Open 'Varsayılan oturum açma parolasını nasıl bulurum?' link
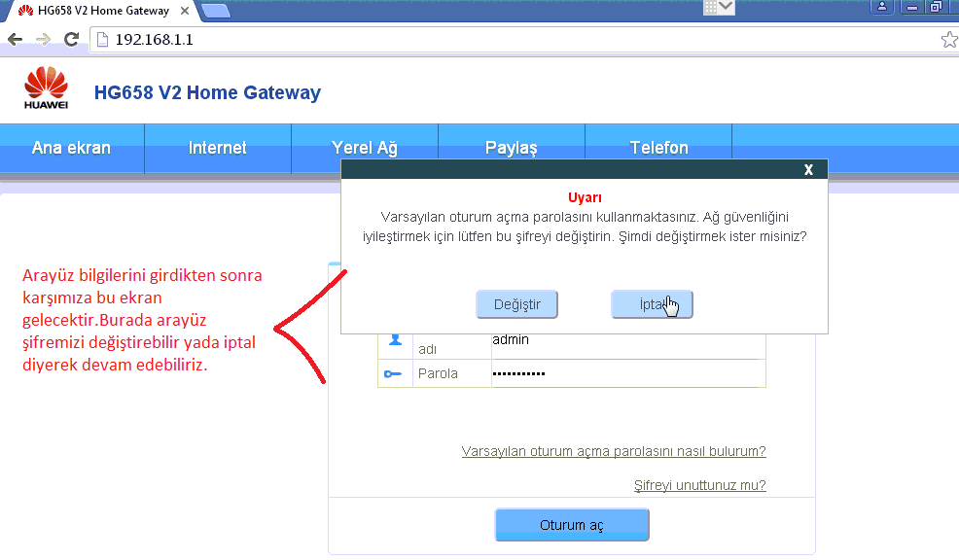959x560 pixels. (614, 451)
